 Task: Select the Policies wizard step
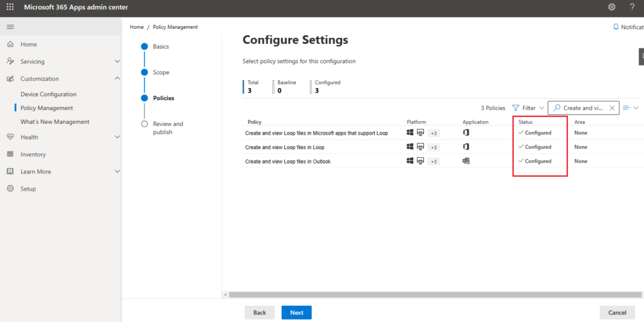coord(164,98)
